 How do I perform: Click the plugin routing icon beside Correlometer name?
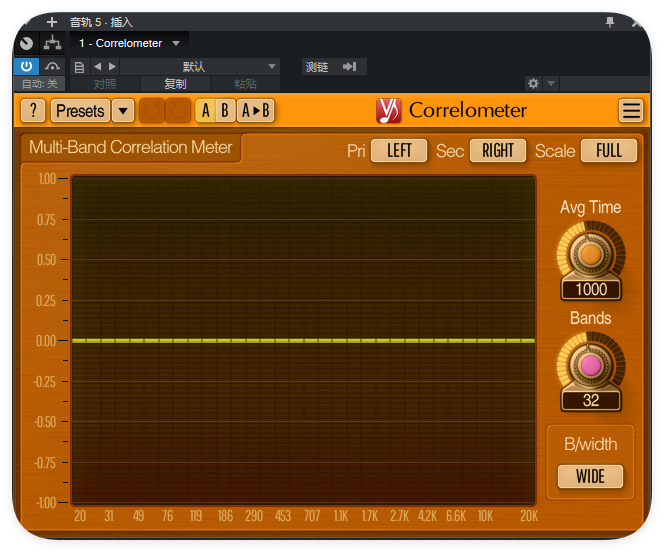click(53, 43)
